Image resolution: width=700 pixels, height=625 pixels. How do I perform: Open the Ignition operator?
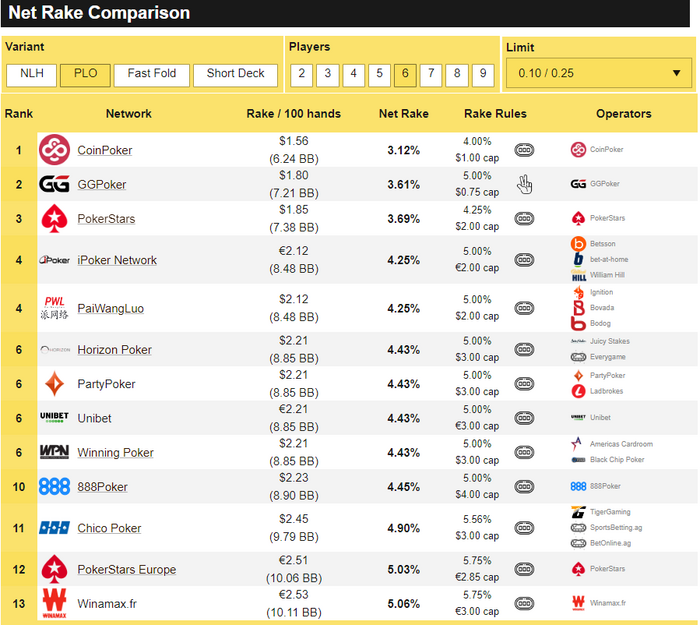592,292
